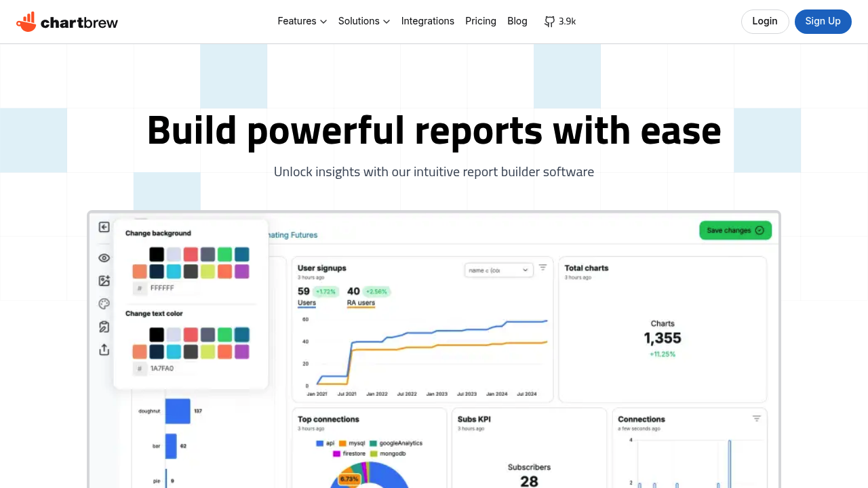Open the filter icon on User signups chart
This screenshot has width=868, height=488.
click(542, 268)
